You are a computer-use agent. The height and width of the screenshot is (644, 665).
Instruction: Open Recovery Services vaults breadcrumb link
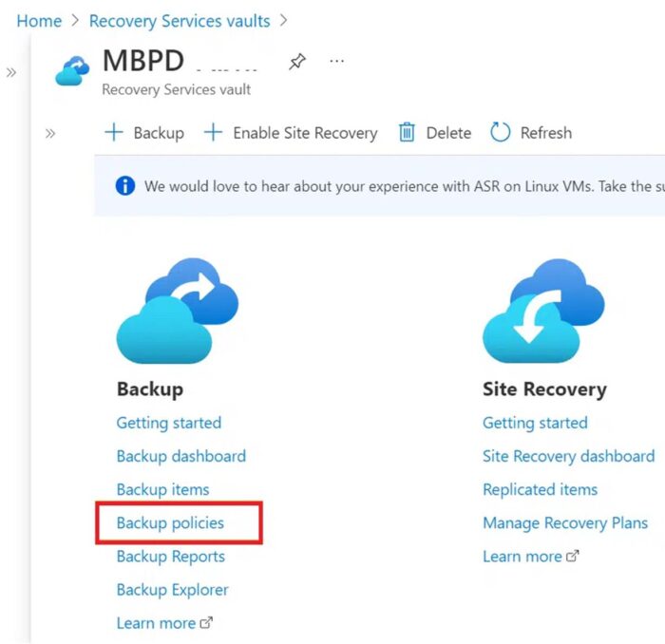(x=180, y=21)
